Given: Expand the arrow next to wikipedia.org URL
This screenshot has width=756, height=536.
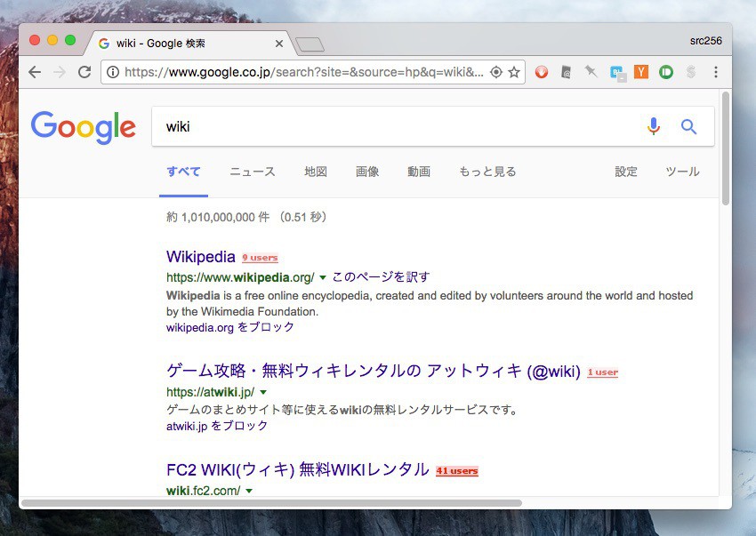Looking at the screenshot, I should 323,277.
